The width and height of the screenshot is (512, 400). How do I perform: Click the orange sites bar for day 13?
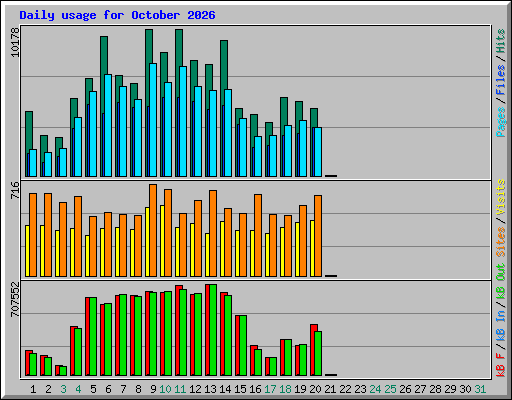click(x=213, y=233)
